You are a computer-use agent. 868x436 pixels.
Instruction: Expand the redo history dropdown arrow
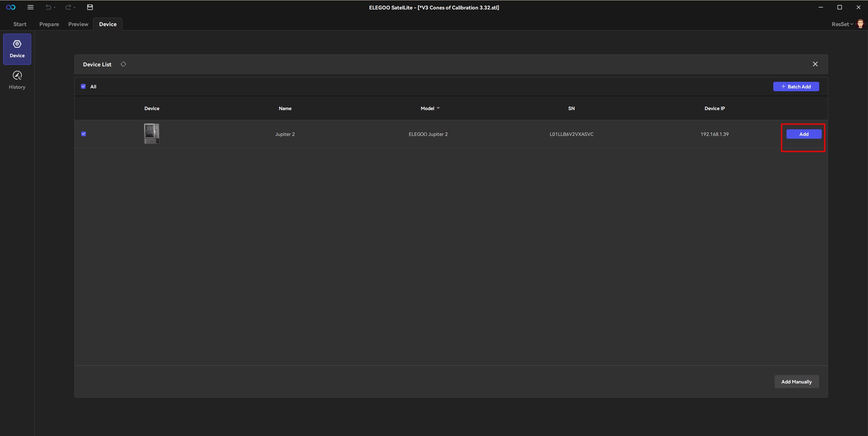click(x=75, y=8)
